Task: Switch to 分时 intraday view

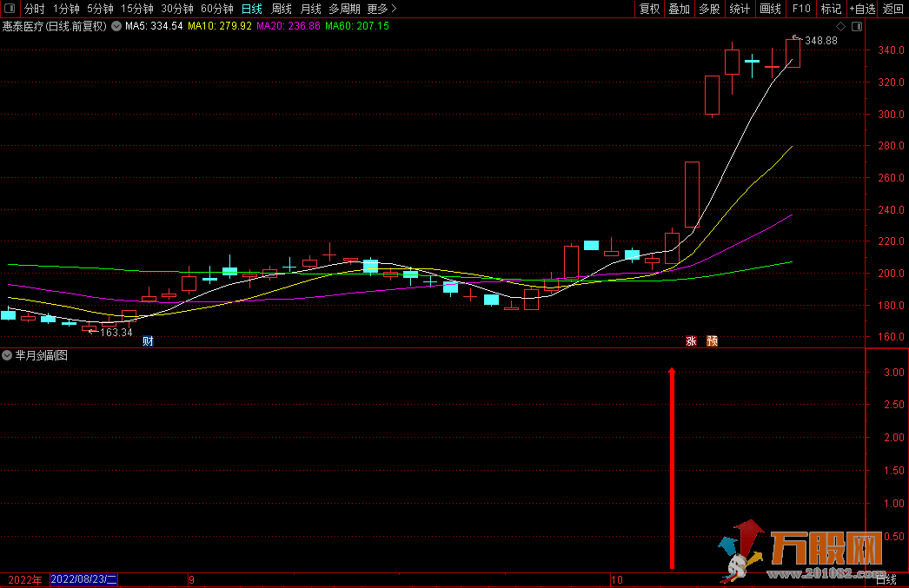Action: point(34,9)
